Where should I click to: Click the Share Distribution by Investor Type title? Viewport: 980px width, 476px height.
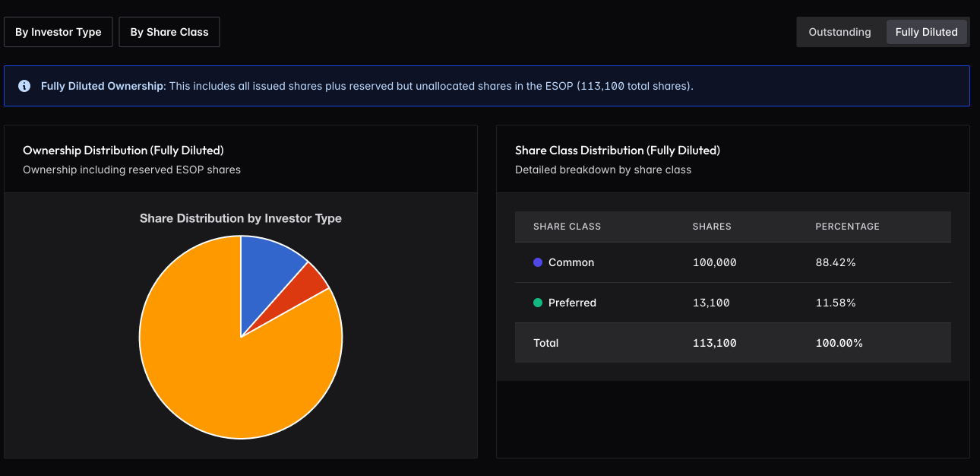241,218
